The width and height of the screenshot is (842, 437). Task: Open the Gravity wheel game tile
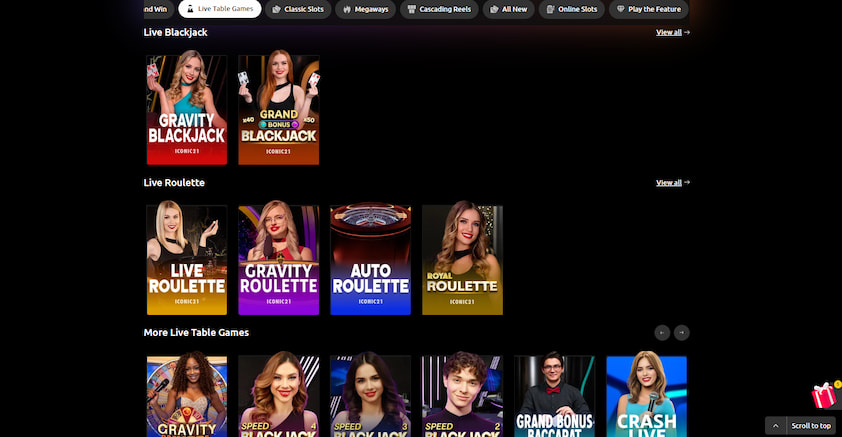(187, 396)
